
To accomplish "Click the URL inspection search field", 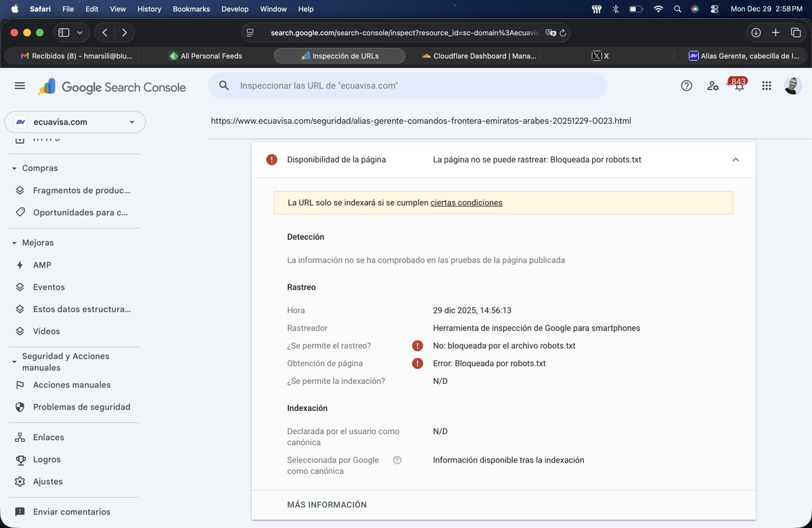I will [x=407, y=86].
